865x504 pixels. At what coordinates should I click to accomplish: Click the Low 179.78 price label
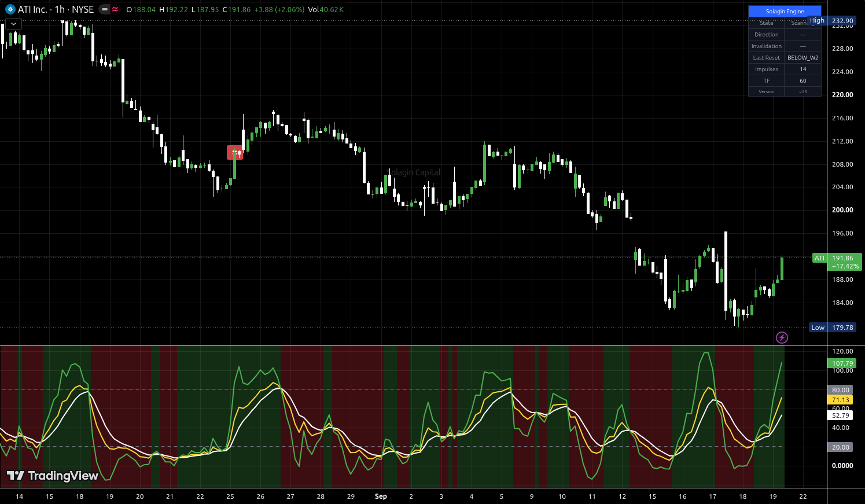click(832, 328)
